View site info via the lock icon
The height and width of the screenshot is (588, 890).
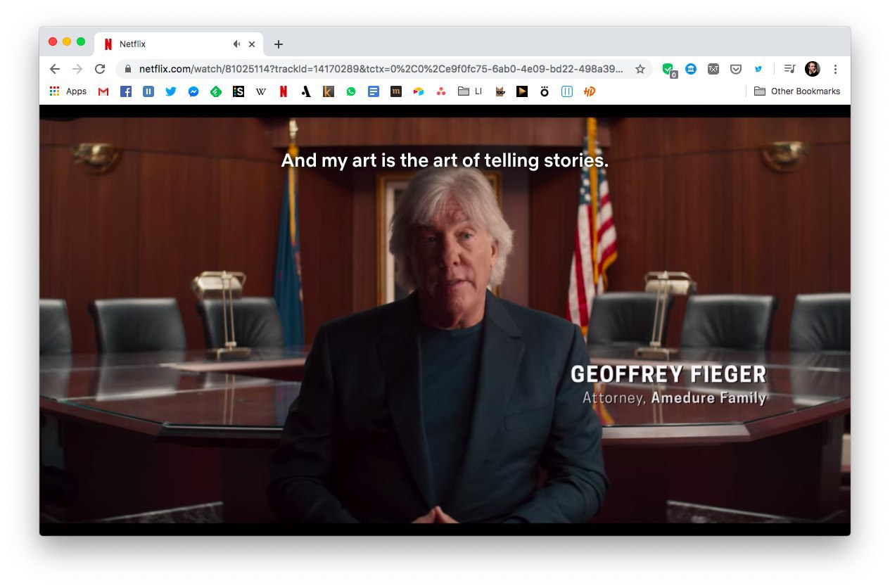[128, 69]
